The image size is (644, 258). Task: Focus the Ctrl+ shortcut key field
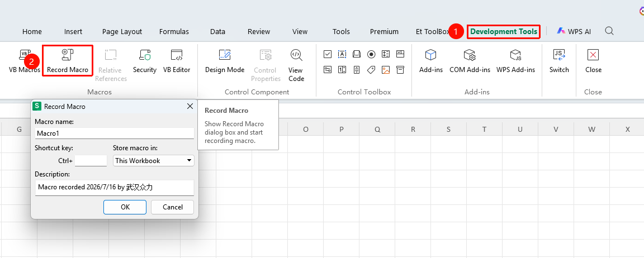click(x=91, y=161)
